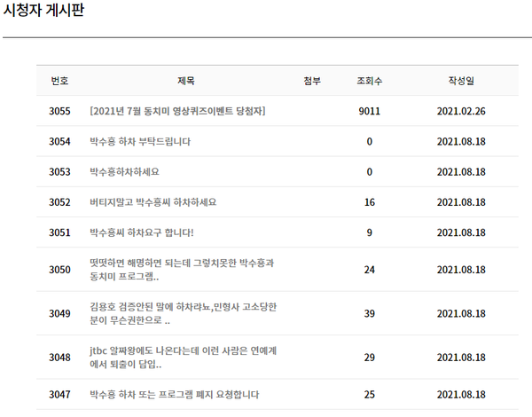Select post number 3047
Viewport: 532px width, 417px height.
tap(59, 393)
